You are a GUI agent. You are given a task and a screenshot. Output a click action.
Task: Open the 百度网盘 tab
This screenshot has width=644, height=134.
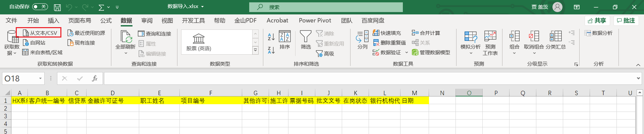point(373,20)
